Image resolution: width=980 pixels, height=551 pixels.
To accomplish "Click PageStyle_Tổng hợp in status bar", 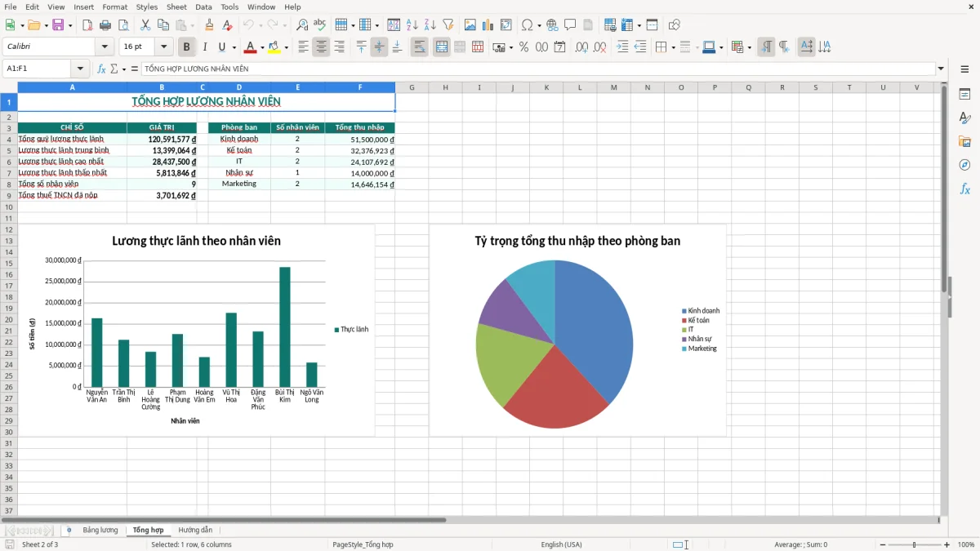I will tap(363, 544).
